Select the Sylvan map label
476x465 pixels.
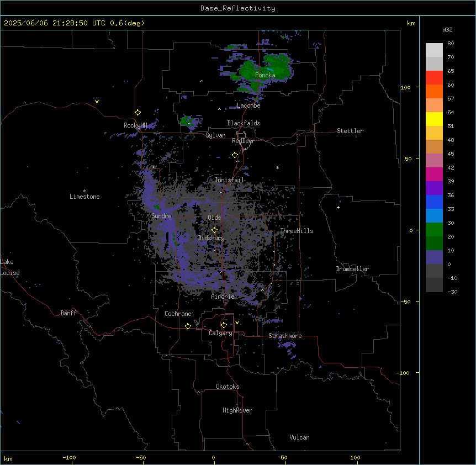(215, 135)
